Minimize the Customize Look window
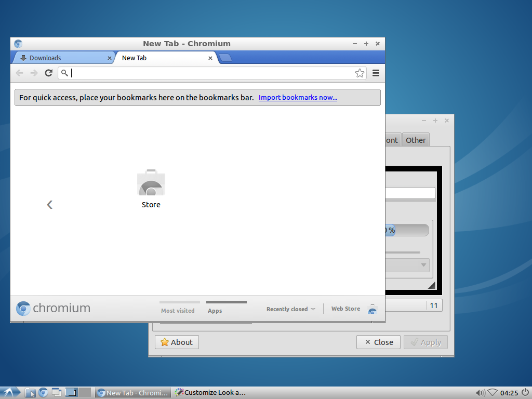 [x=424, y=121]
